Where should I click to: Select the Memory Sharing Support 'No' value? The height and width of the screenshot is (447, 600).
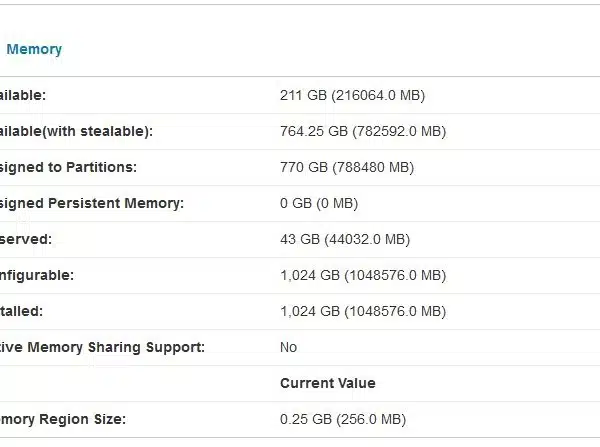(x=288, y=347)
